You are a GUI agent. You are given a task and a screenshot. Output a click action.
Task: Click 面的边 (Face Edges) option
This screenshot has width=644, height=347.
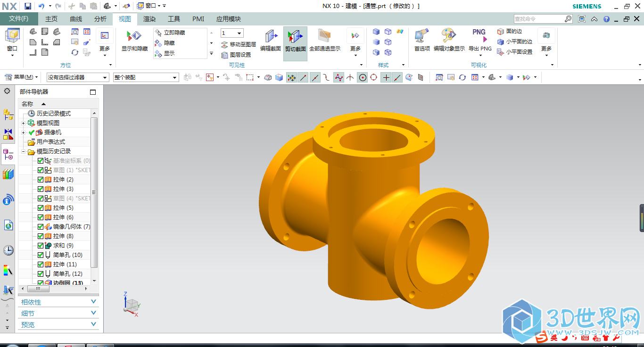point(510,31)
